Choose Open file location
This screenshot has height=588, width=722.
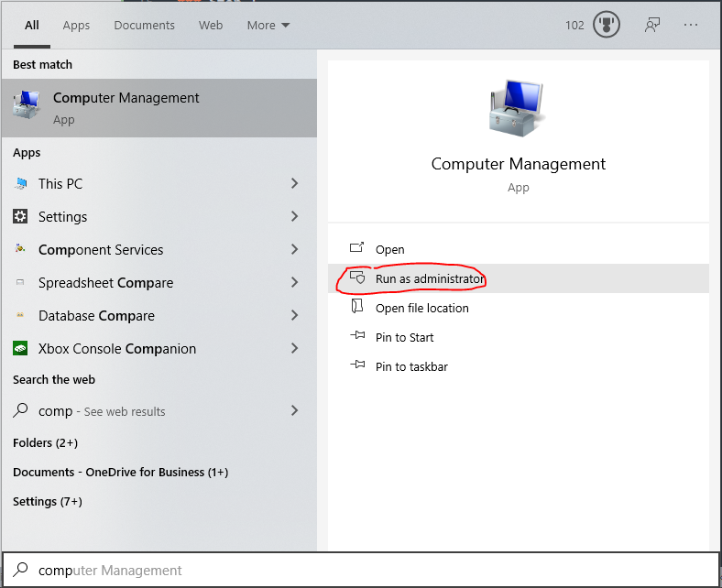519,308
